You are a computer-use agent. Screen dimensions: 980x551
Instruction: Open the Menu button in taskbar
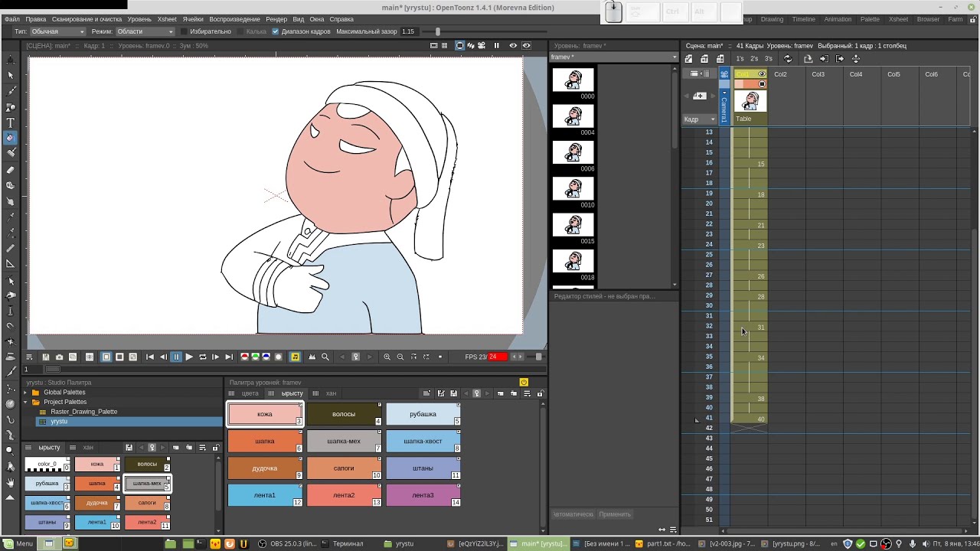[18, 543]
